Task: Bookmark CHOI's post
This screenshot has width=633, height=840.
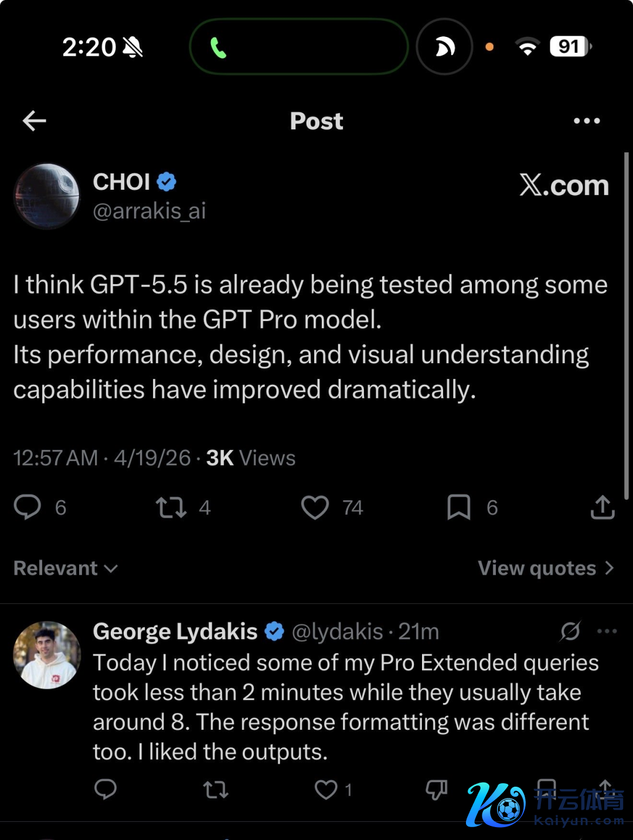Action: 459,507
